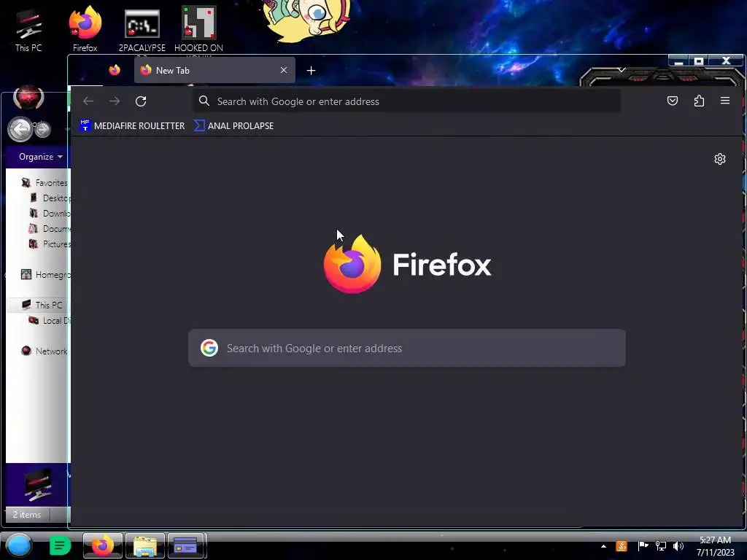Reload the page with the refresh icon
747x560 pixels.
pos(141,101)
